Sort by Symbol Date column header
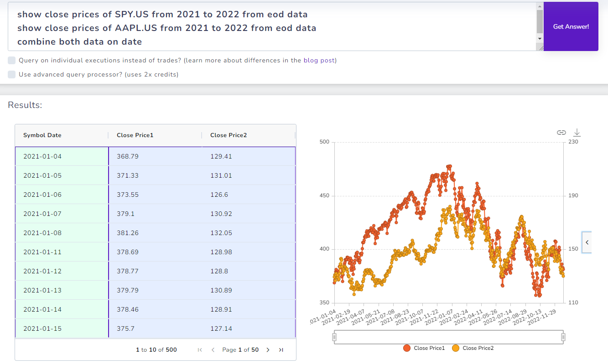Viewport: 608px width, 364px height. click(x=62, y=135)
